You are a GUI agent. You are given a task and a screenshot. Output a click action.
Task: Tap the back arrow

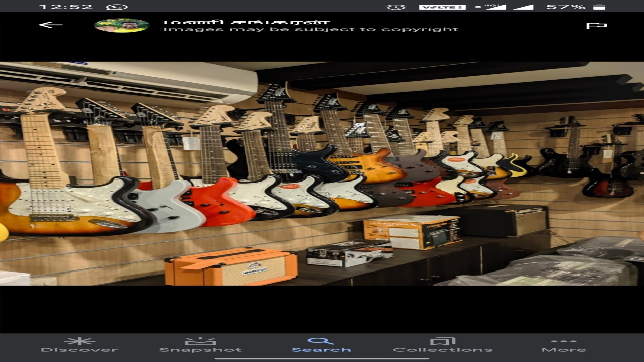click(x=50, y=25)
